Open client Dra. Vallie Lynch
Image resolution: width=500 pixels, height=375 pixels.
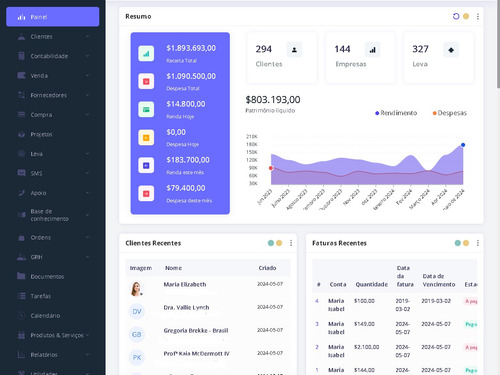[186, 307]
